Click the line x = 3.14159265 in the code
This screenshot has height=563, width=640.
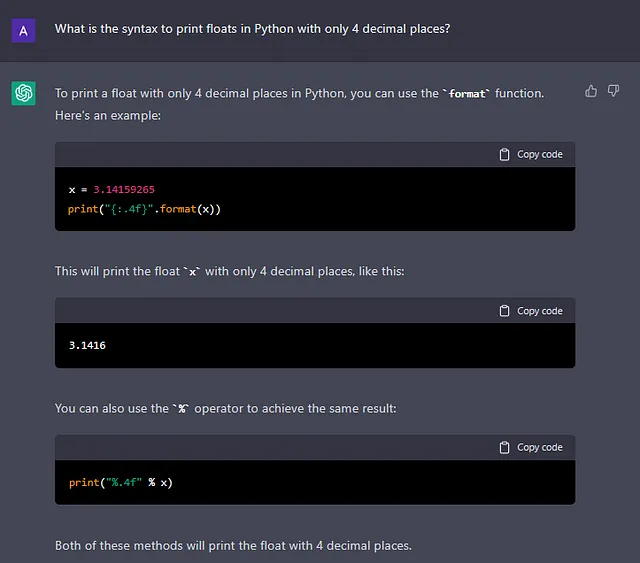tap(111, 189)
